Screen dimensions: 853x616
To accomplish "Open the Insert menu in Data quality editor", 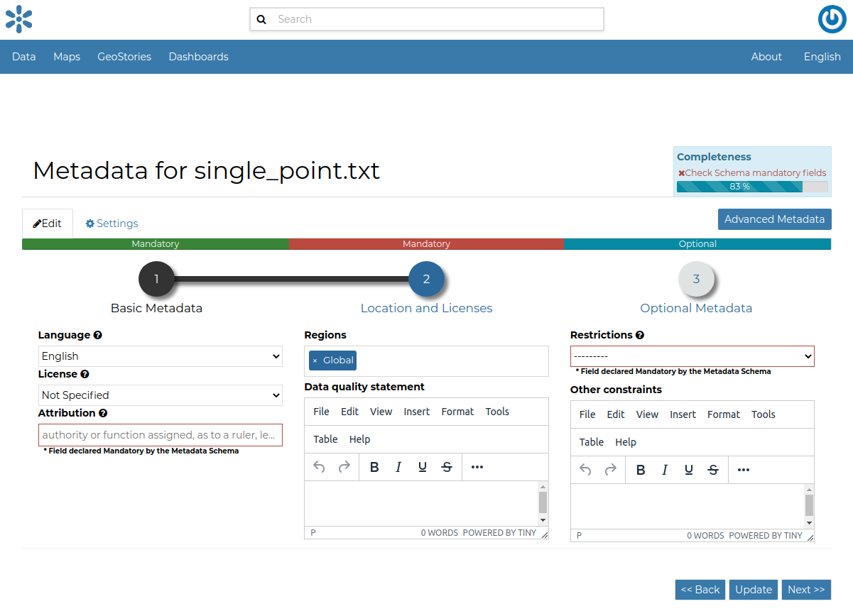I will (416, 412).
